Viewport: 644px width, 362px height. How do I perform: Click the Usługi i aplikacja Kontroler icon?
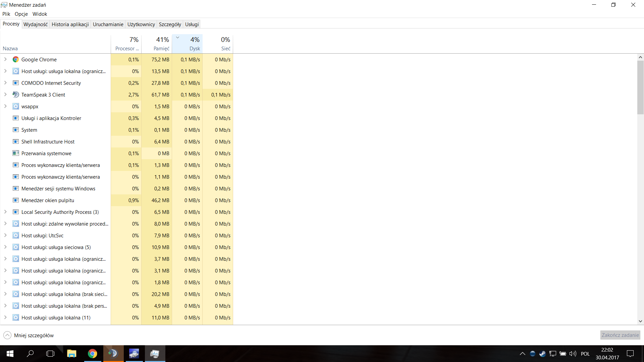pos(15,118)
